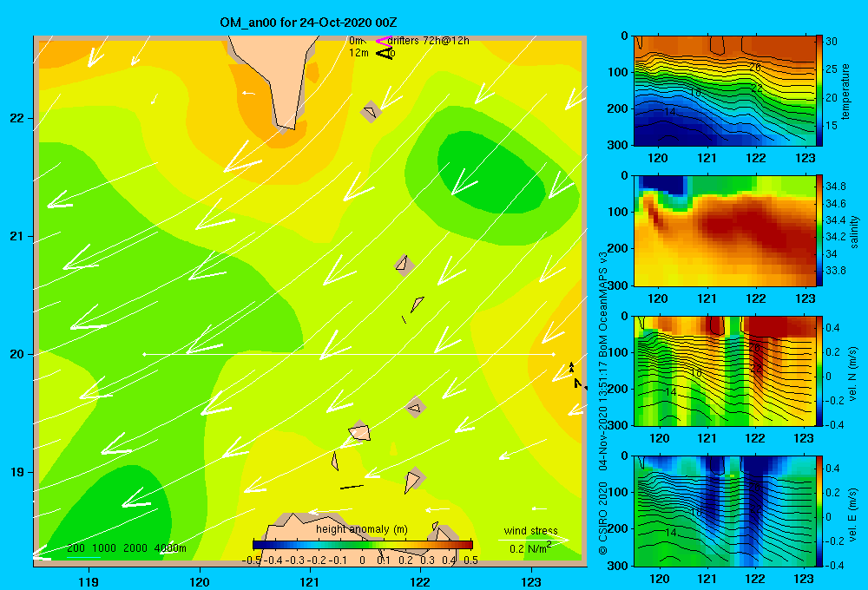
Task: Click the 'drifters 72h@12h' legend text
Action: [429, 41]
